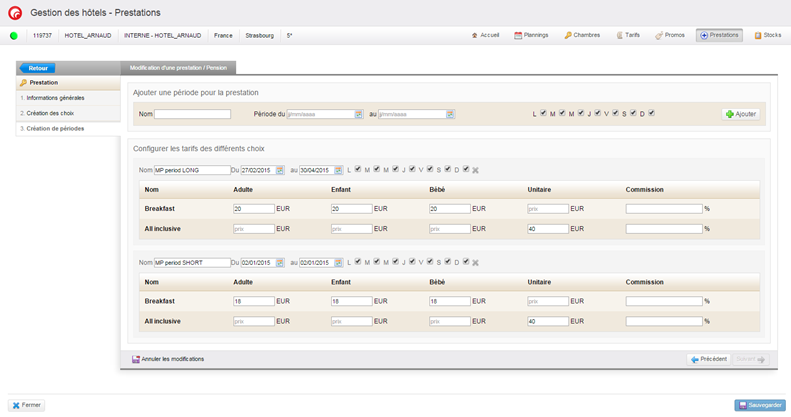
Task: Delete the MP period SHORT row
Action: tap(476, 263)
